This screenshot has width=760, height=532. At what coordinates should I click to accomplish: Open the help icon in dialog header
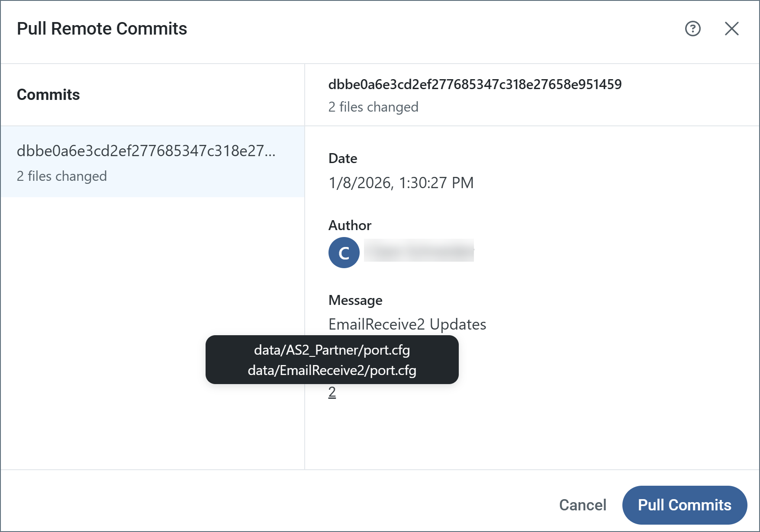tap(692, 29)
